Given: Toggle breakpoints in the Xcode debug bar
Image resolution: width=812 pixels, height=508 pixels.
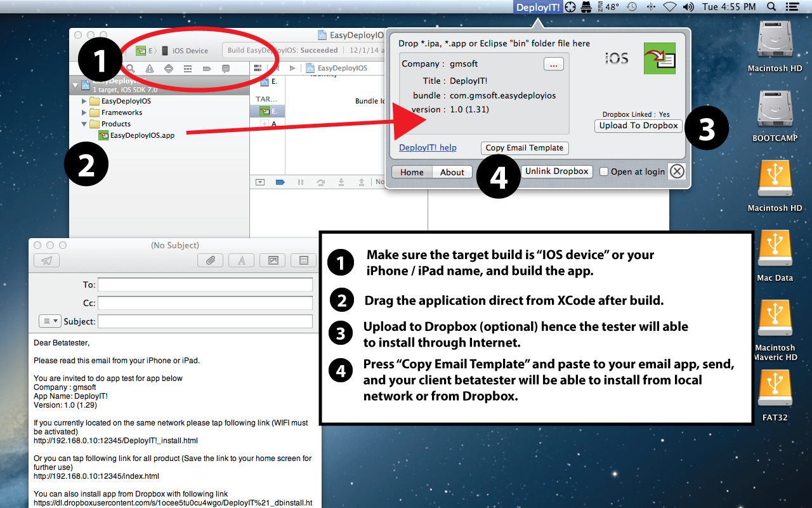Looking at the screenshot, I should [280, 182].
